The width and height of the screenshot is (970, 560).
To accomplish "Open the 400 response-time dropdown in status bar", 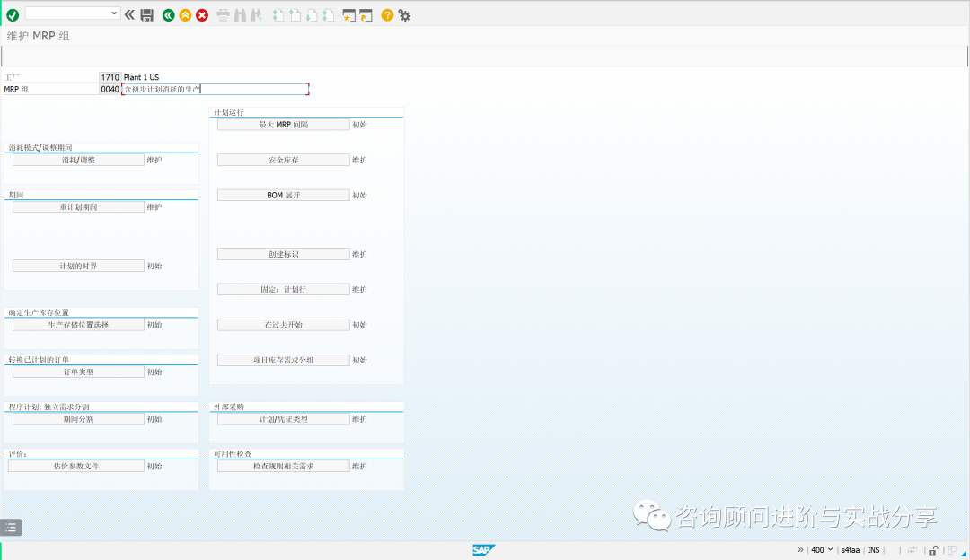I will click(828, 549).
